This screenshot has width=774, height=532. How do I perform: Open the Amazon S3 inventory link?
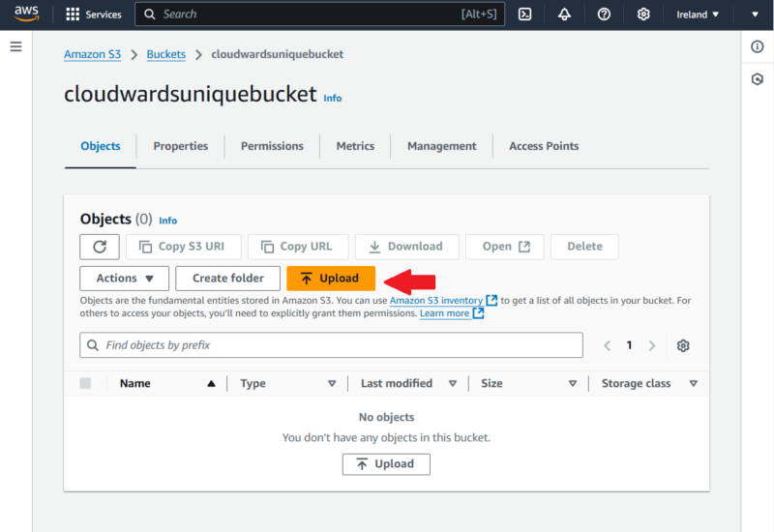point(436,300)
